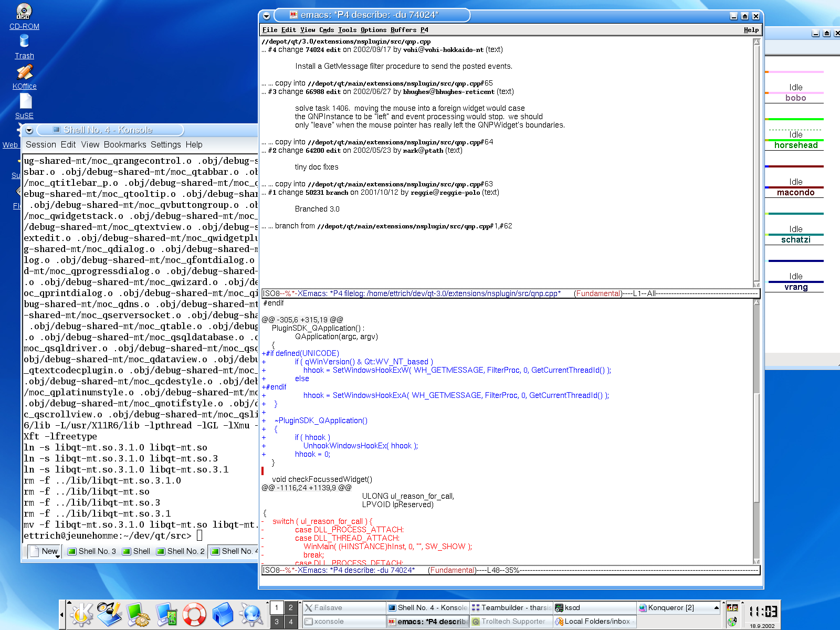The height and width of the screenshot is (630, 840).
Task: Switch to Shell No. 2 tab
Action: tap(180, 551)
